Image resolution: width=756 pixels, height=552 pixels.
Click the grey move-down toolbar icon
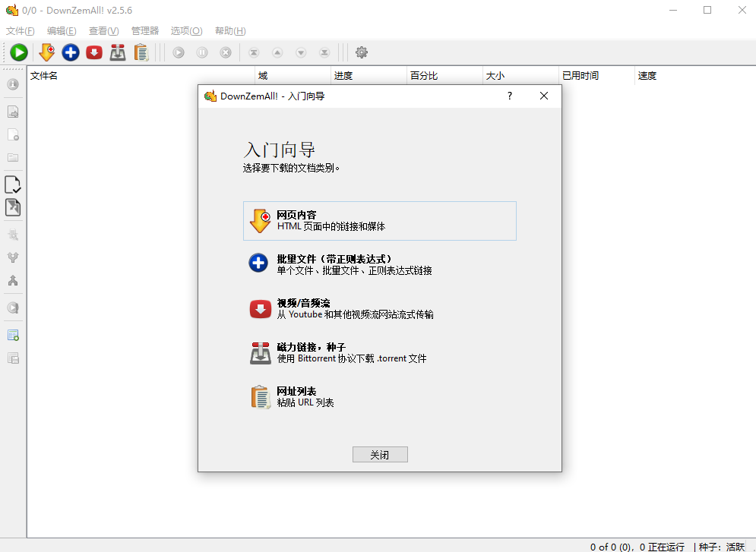(x=301, y=52)
